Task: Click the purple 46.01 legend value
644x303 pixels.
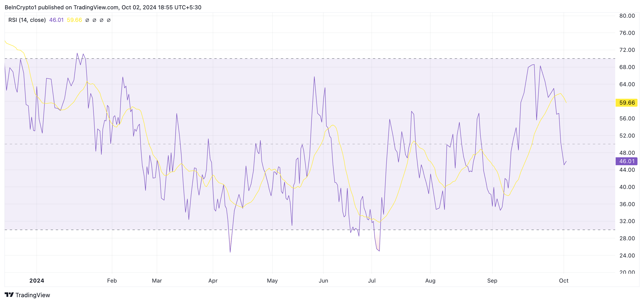Action: click(x=56, y=20)
